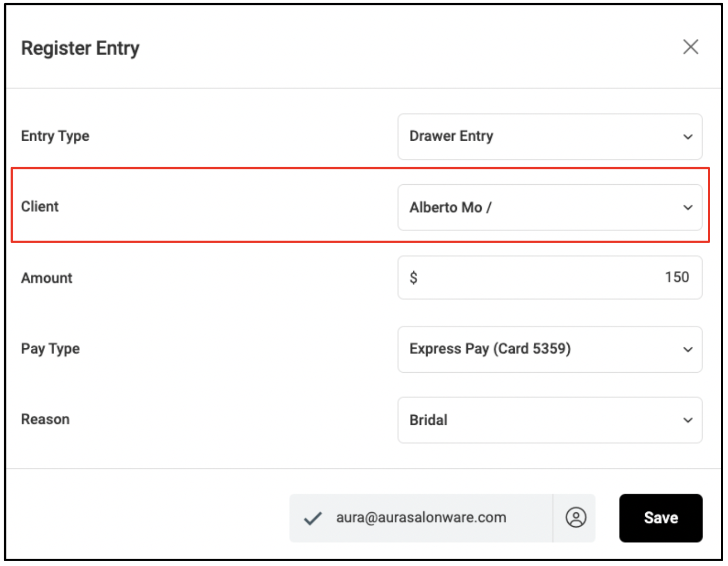Click the Reason label text
Viewport: 728px width, 566px height.
click(x=45, y=419)
